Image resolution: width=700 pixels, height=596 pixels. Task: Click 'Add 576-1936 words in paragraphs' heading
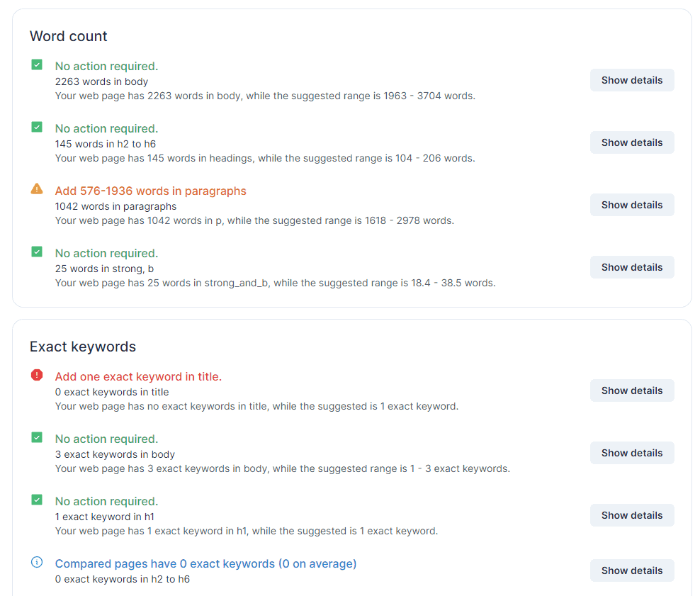(x=150, y=191)
